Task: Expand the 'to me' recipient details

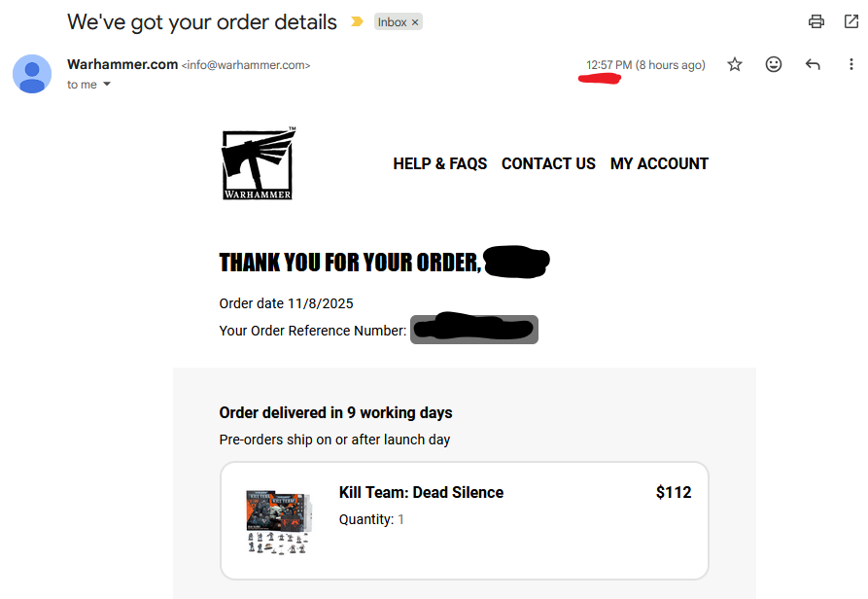Action: tap(107, 85)
